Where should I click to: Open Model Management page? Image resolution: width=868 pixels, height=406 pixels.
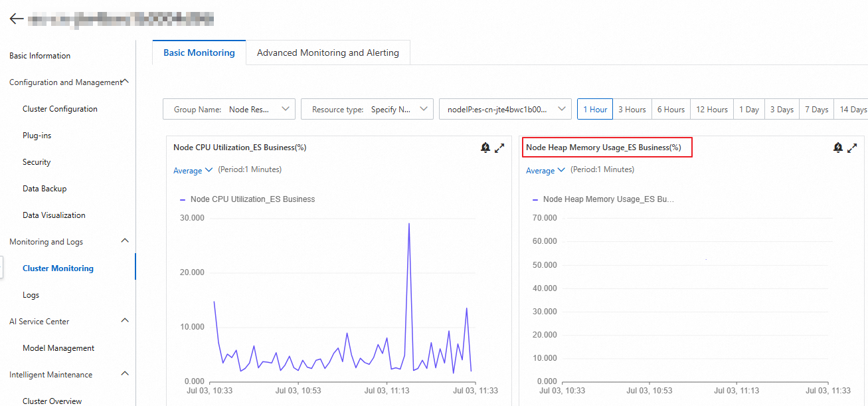point(58,348)
